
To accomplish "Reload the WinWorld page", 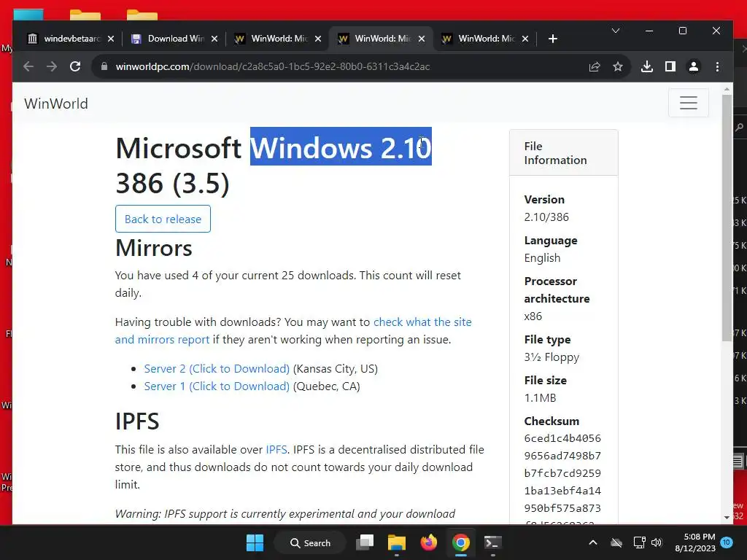I will pos(75,66).
